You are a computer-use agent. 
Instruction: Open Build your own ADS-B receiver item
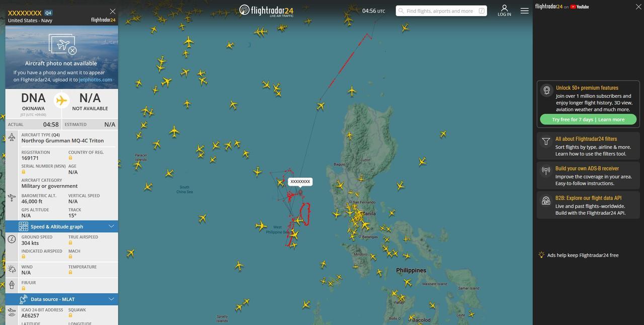click(588, 175)
